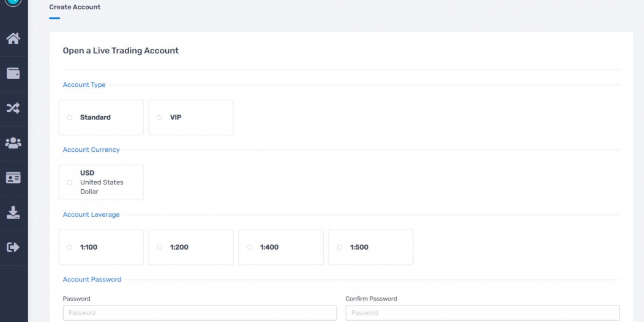Click the circular logo at sidebar top
The height and width of the screenshot is (322, 644).
coord(13,2)
